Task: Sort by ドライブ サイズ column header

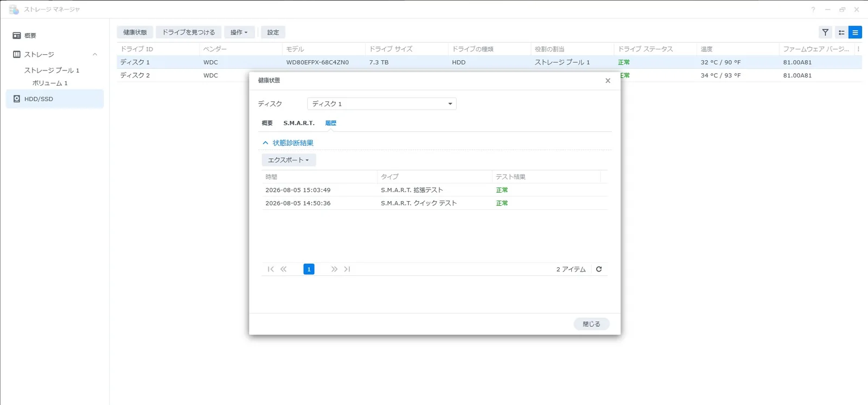Action: pyautogui.click(x=406, y=49)
